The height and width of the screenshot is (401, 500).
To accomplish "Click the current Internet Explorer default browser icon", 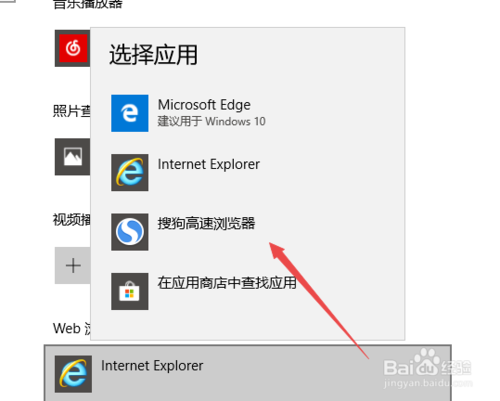I will click(73, 374).
